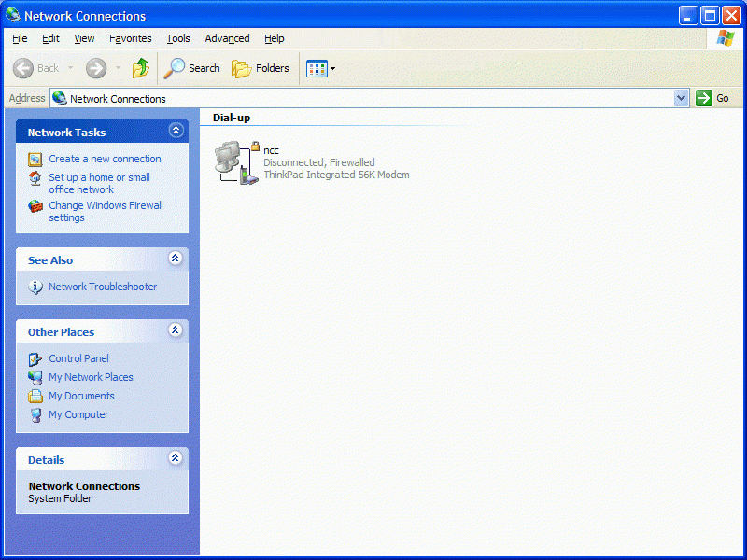Open the Forward history dropdown arrow

tap(118, 68)
